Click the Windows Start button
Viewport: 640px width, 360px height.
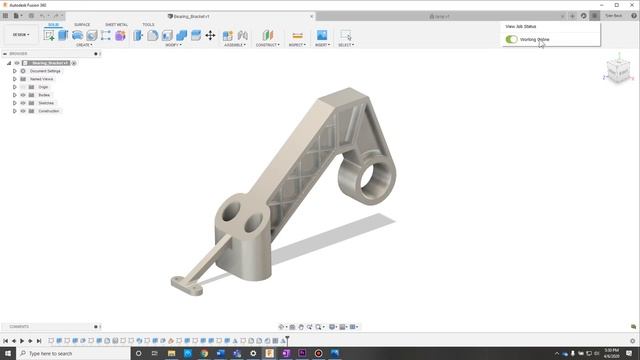(x=8, y=353)
